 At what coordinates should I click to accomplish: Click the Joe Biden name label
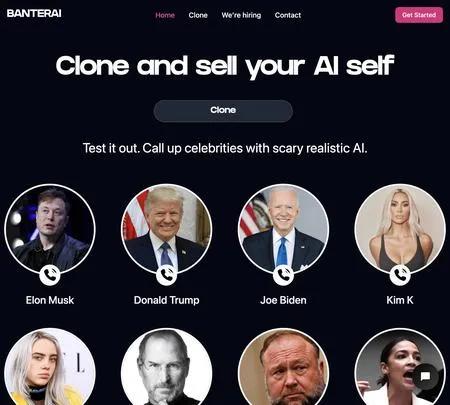click(283, 300)
